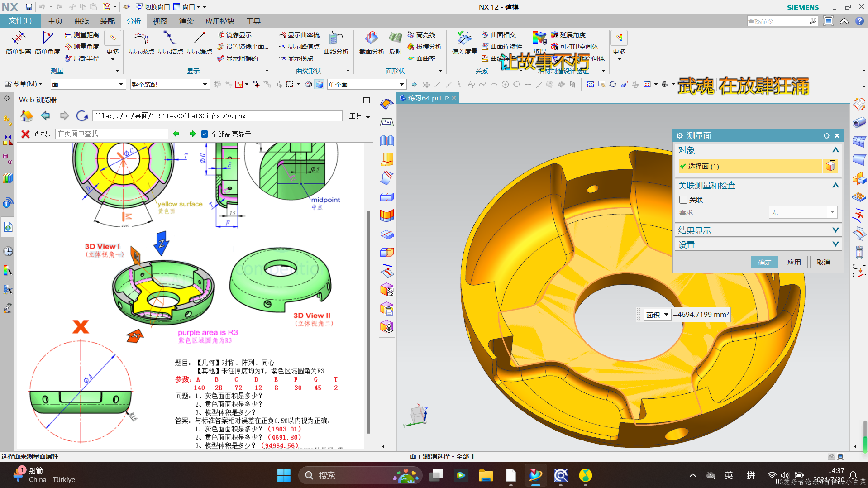868x488 pixels.
Task: Click the Web browser vertical scrollbar
Action: click(x=368, y=321)
